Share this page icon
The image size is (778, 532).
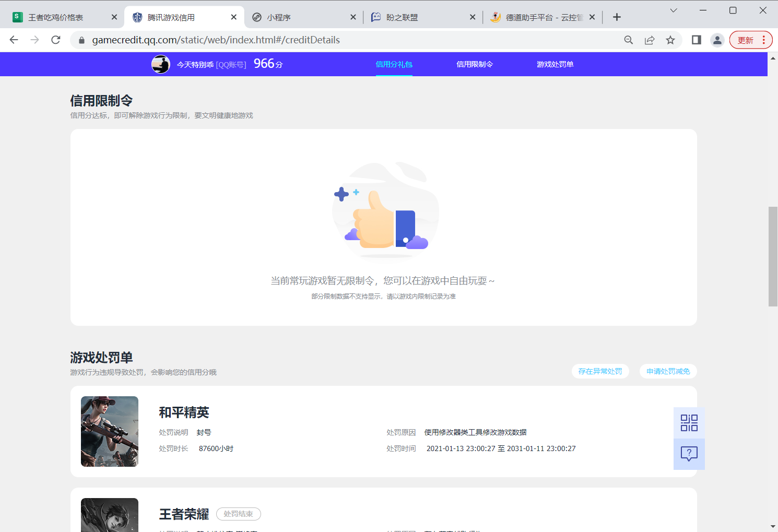(x=650, y=40)
